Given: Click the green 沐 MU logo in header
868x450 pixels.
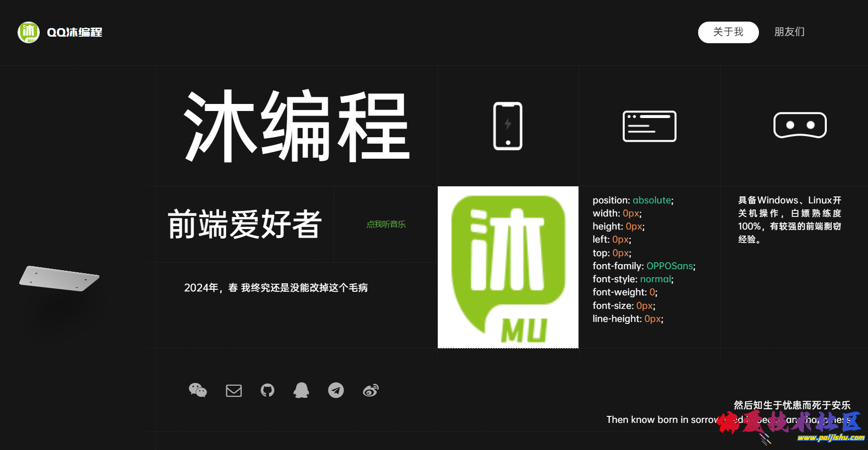Looking at the screenshot, I should pyautogui.click(x=29, y=32).
